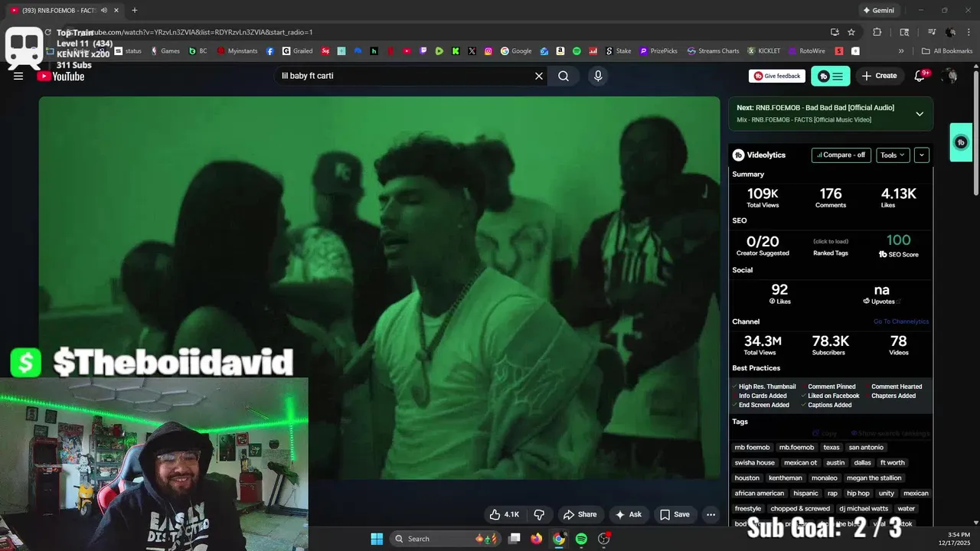Go to YouTube home via logo
The height and width of the screenshot is (551, 980).
[x=60, y=76]
